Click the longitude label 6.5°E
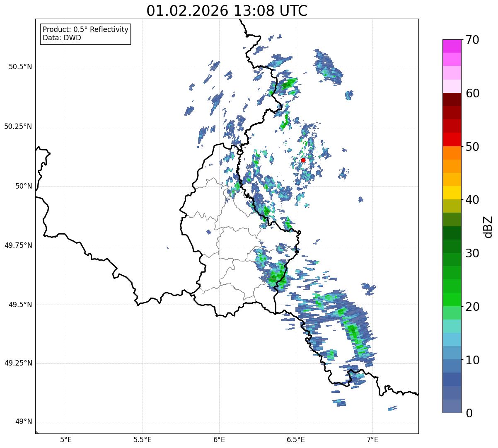The image size is (498, 448). point(296,440)
